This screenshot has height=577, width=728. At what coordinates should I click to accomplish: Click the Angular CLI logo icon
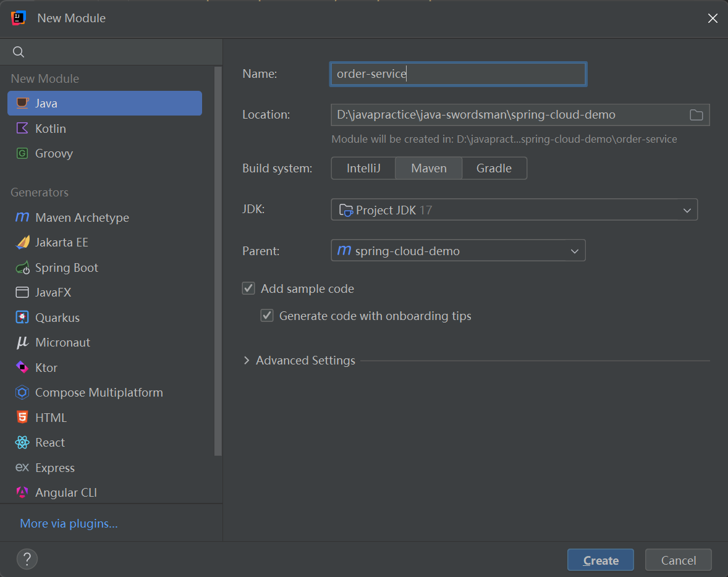click(x=22, y=492)
